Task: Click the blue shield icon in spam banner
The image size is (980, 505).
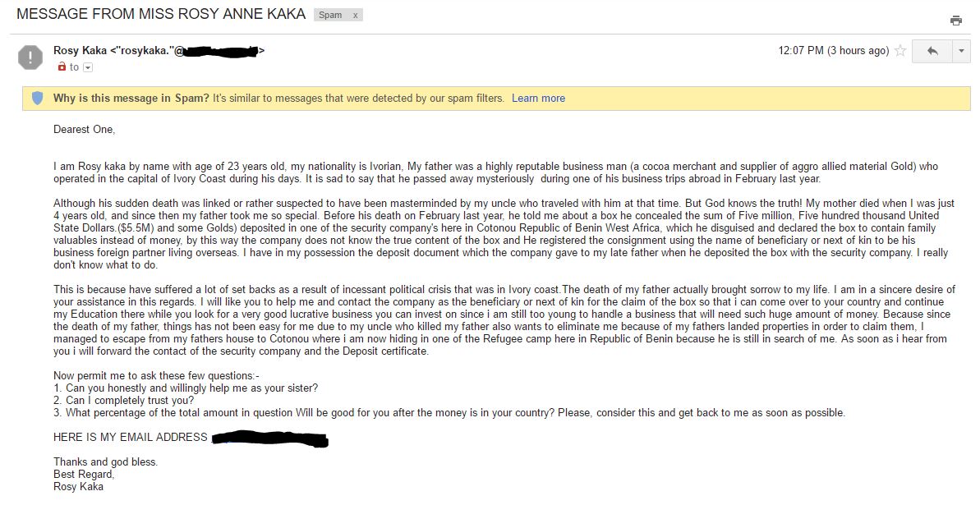Action: (37, 98)
